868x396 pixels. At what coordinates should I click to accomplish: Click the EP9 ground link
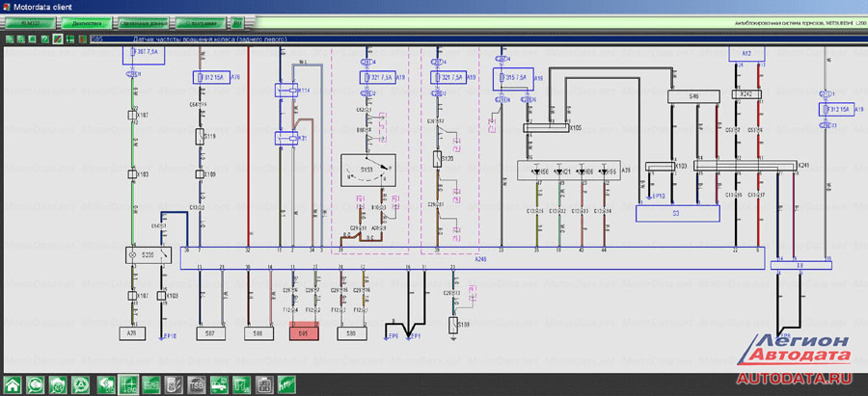click(392, 335)
